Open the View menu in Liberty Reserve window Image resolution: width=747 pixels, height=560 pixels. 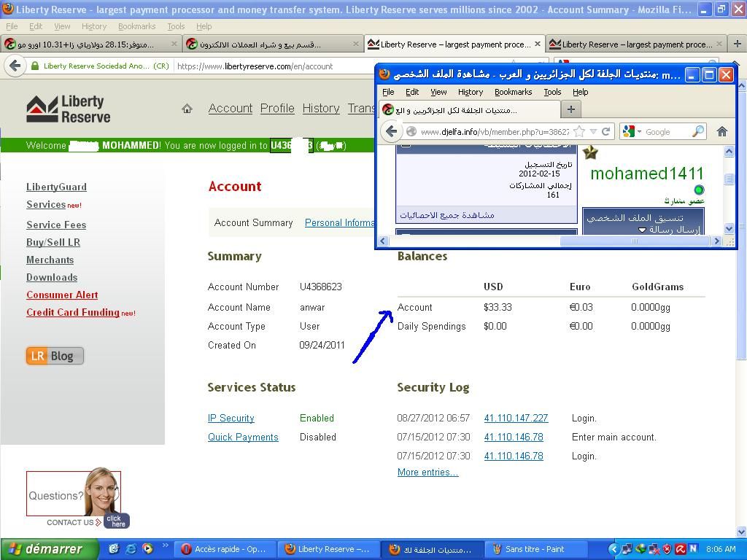click(62, 26)
